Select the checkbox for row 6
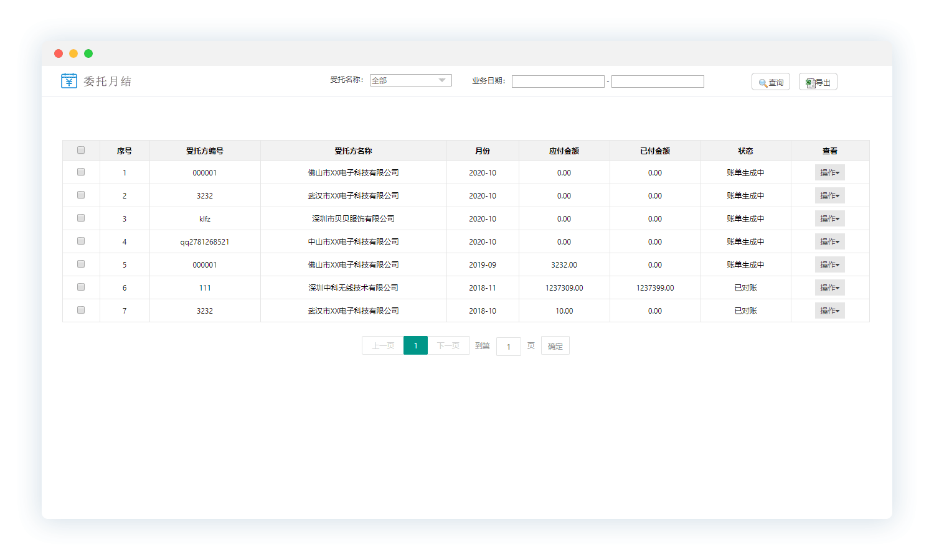Image resolution: width=934 pixels, height=560 pixels. tap(81, 287)
